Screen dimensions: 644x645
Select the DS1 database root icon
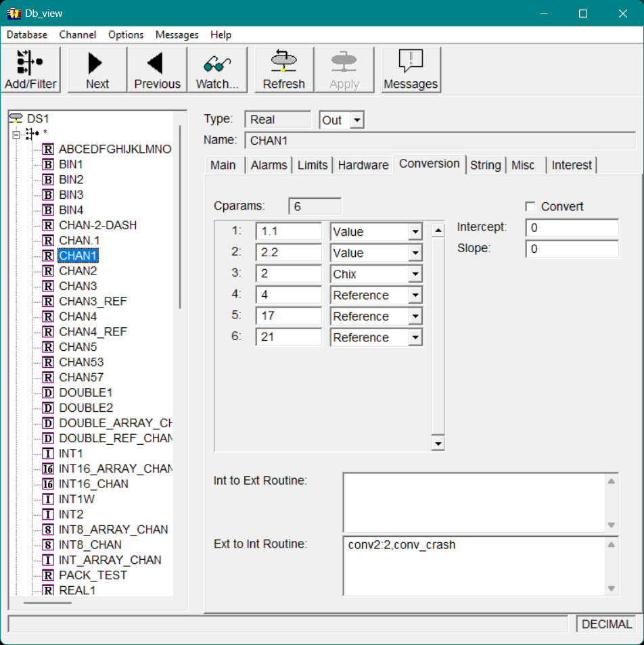tap(16, 118)
